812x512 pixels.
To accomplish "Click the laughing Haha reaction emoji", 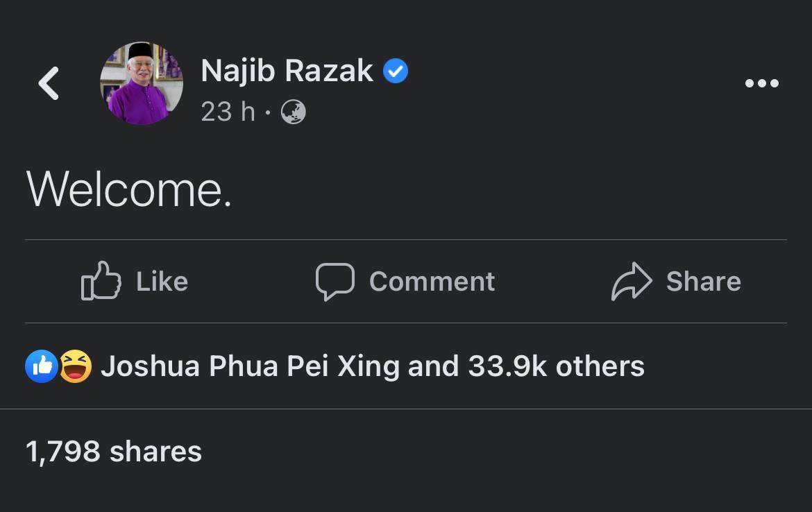I will (x=76, y=366).
